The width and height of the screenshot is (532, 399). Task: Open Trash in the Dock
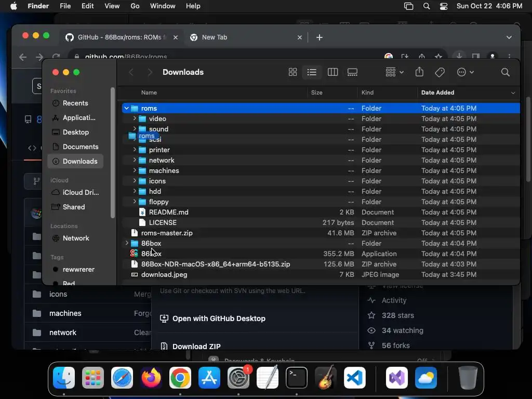coord(468,378)
